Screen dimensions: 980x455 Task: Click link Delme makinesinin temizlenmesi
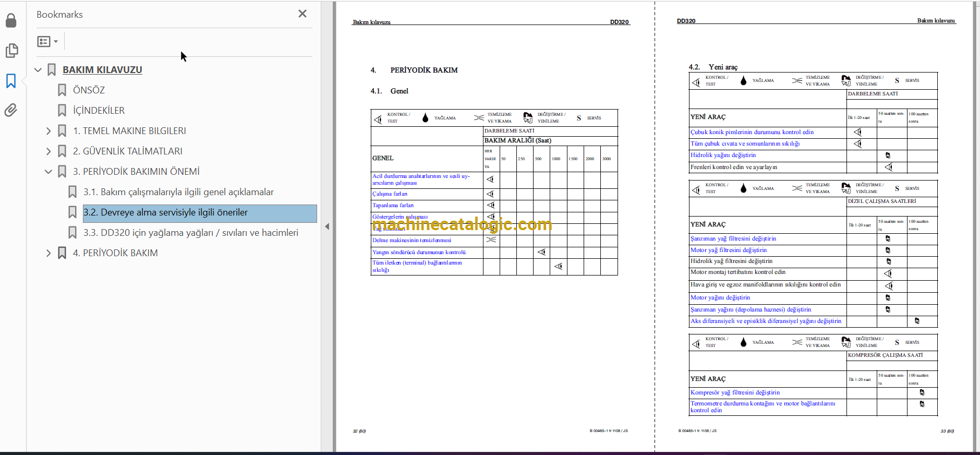click(x=412, y=241)
